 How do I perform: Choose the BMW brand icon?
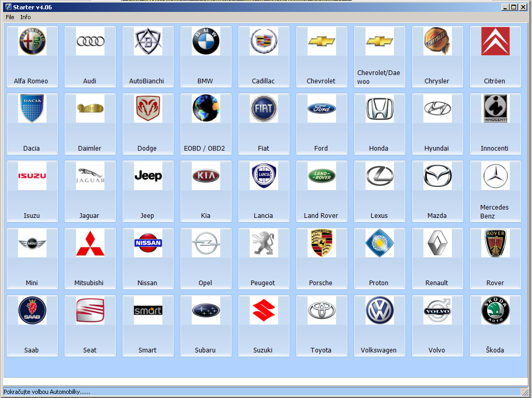coord(206,41)
